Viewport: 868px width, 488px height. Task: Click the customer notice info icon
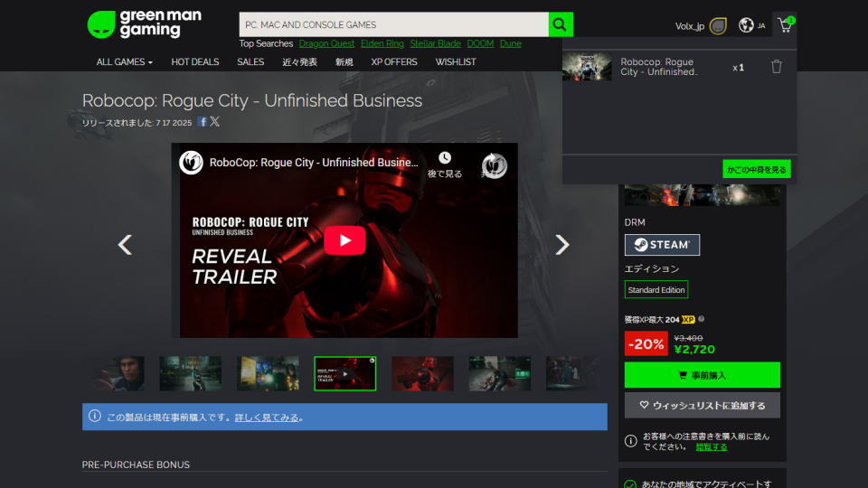pos(630,441)
